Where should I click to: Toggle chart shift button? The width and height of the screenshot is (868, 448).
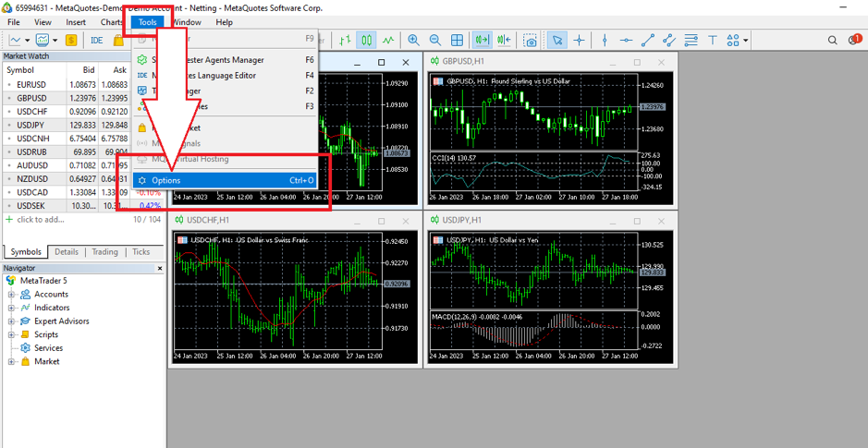(504, 41)
